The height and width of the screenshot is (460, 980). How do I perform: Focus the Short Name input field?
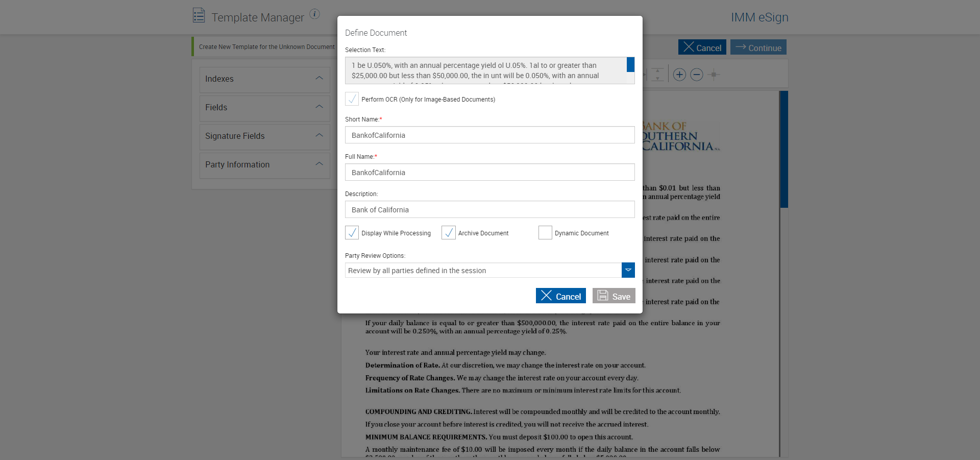489,135
